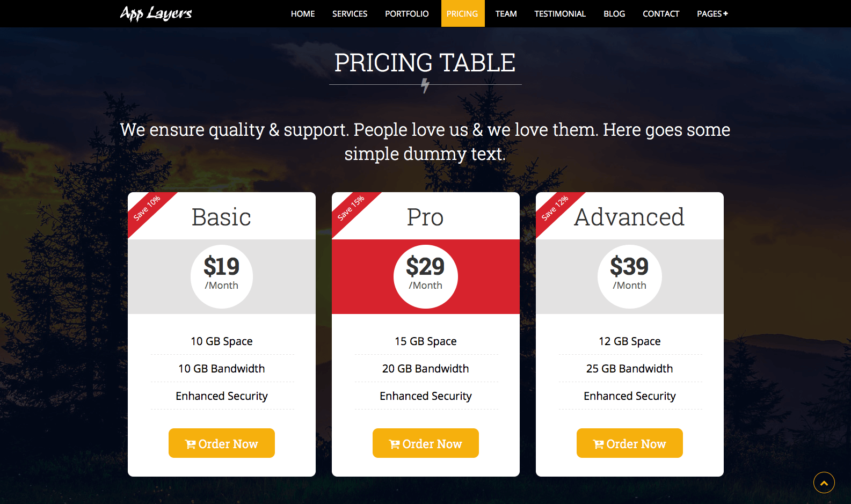This screenshot has height=504, width=851.
Task: Select the highlighted Pricing tab
Action: 462,13
